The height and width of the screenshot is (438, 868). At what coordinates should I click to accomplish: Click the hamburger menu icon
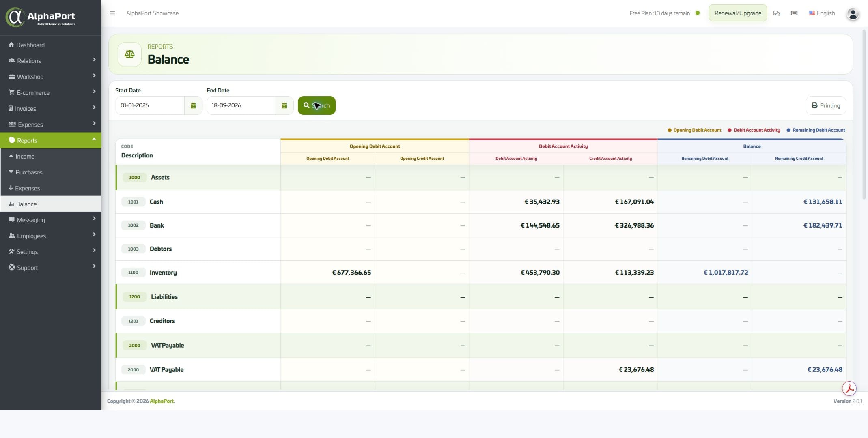tap(112, 13)
